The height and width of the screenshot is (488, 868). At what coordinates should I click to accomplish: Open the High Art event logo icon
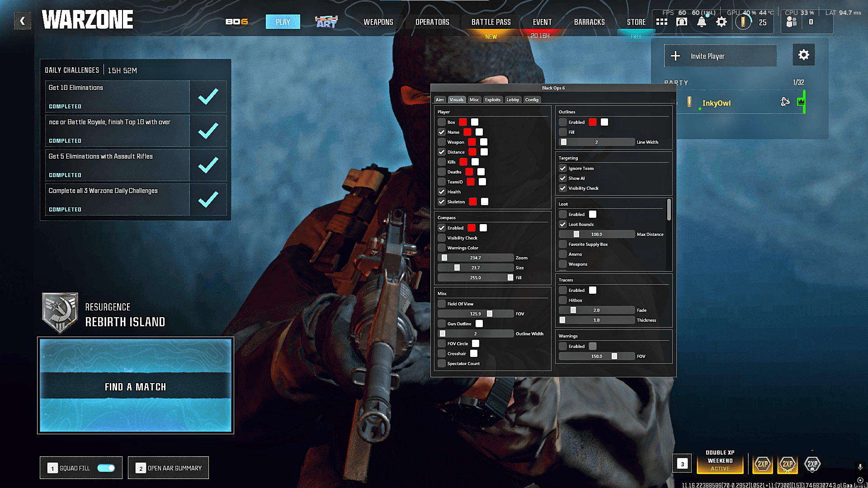pyautogui.click(x=326, y=22)
